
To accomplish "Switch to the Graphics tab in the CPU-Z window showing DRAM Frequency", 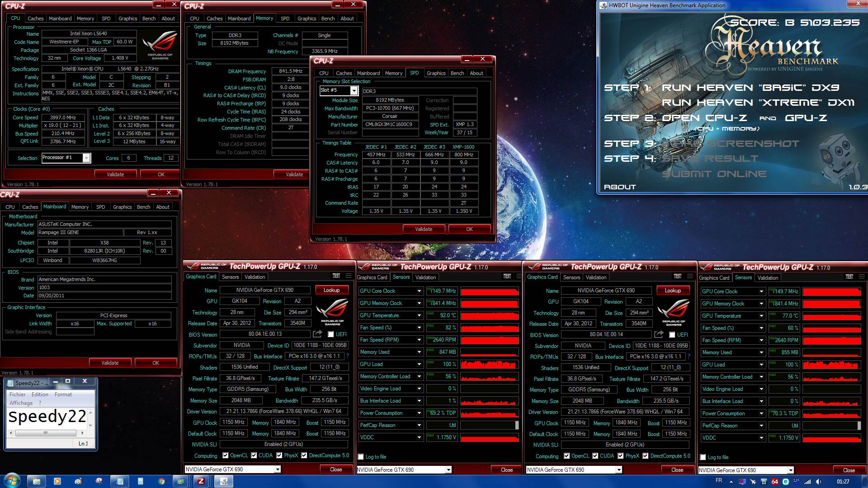I will pyautogui.click(x=307, y=19).
